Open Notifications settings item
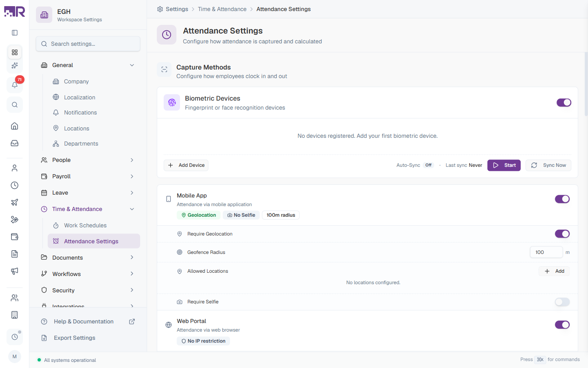The width and height of the screenshot is (588, 368). point(94,112)
